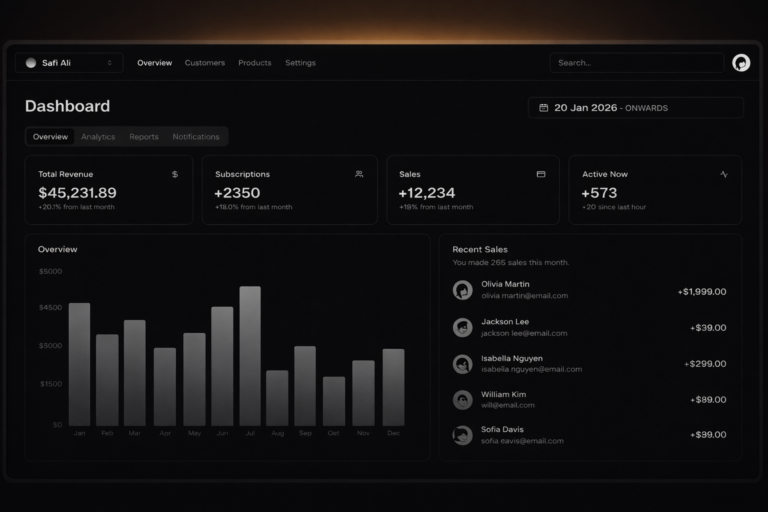Click the dollar icon on Total Revenue card
This screenshot has width=768, height=512.
pyautogui.click(x=175, y=174)
